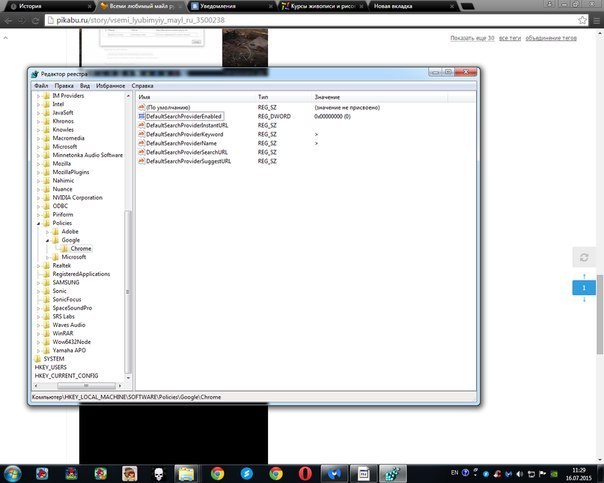Screen dimensions: 604x483
Task: Expand the Wow6432Node tree node
Action: tap(38, 342)
